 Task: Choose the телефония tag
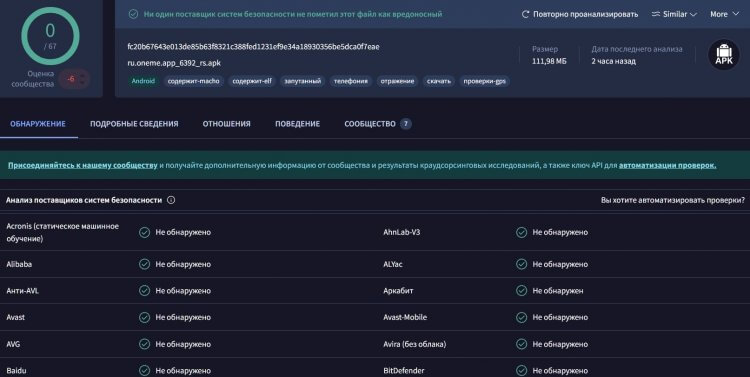point(351,81)
